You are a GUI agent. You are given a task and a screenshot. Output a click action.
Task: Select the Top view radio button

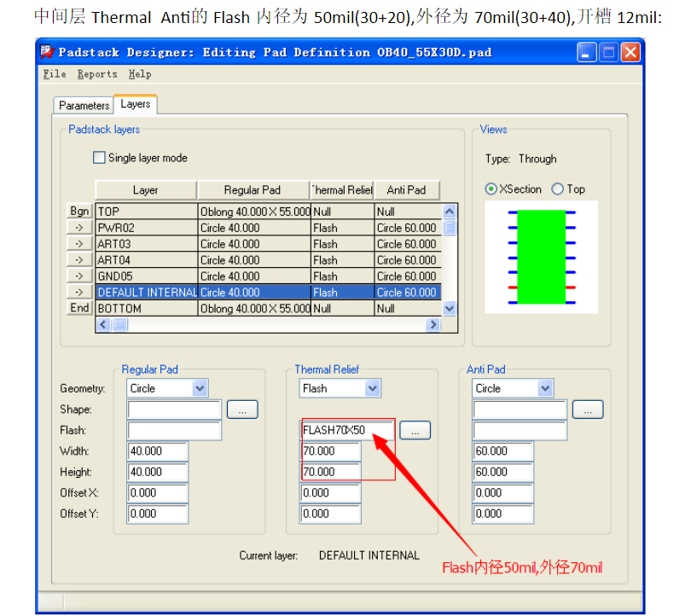(x=555, y=189)
